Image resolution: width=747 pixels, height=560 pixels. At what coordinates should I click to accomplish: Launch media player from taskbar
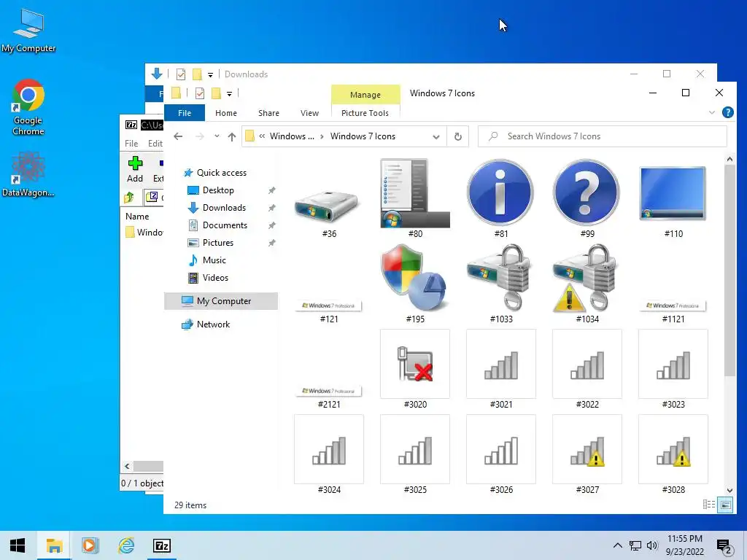coord(90,545)
